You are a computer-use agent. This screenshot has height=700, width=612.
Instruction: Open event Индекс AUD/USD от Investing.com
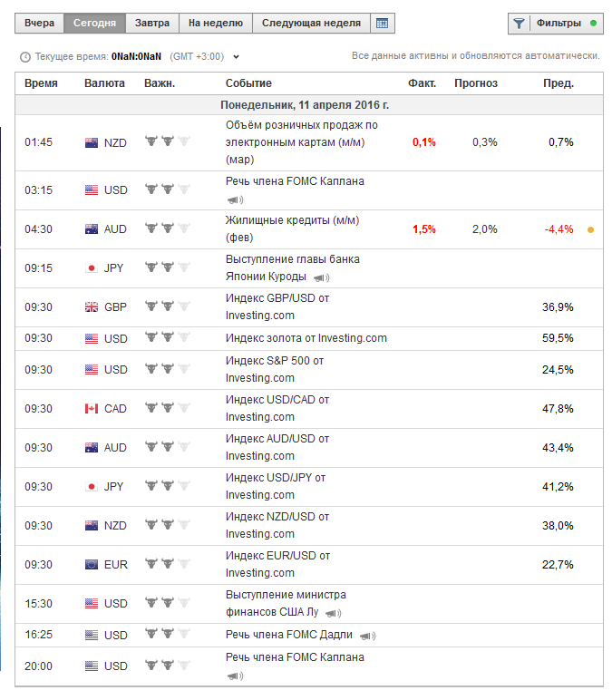(277, 447)
